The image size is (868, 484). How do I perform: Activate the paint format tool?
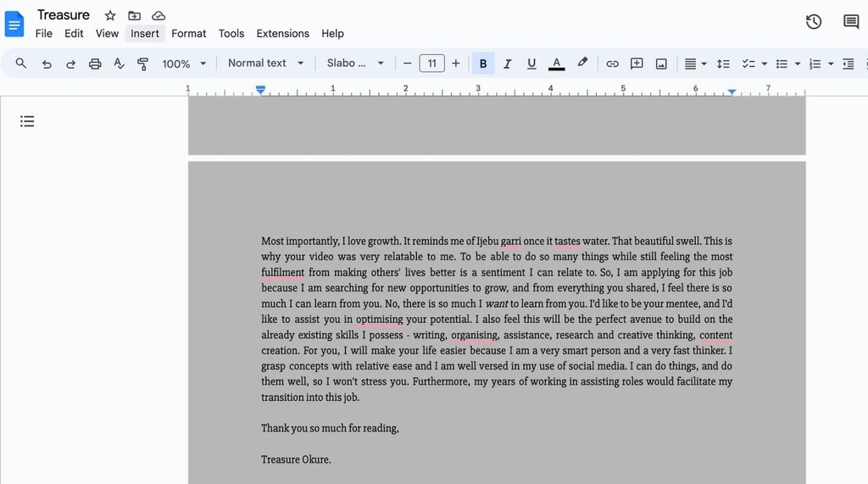[x=142, y=64]
